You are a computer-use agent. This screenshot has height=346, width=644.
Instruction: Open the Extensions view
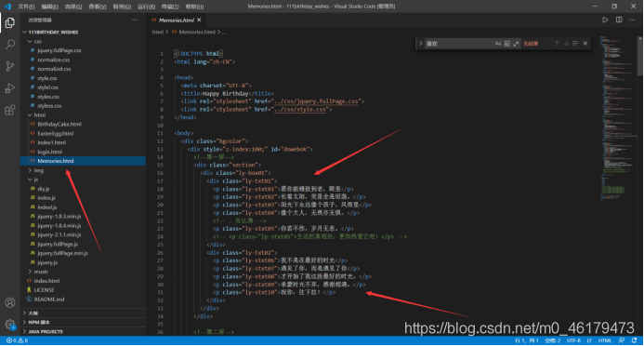10,110
